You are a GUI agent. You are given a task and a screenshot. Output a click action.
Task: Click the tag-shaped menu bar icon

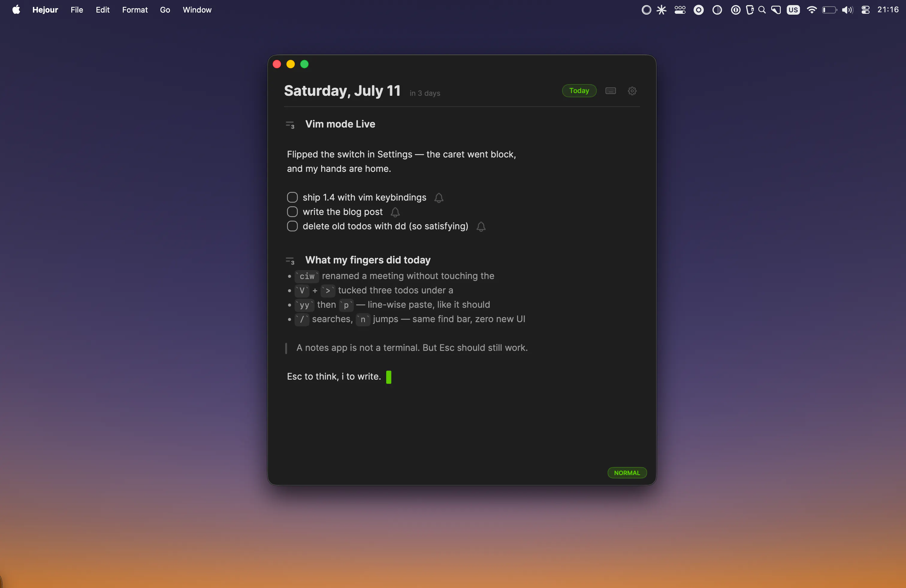(776, 10)
